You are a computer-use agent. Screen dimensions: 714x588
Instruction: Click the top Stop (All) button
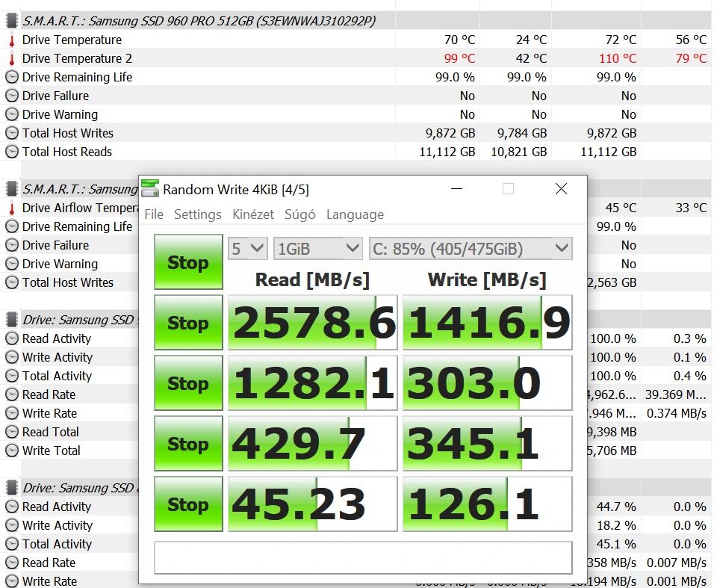point(188,262)
